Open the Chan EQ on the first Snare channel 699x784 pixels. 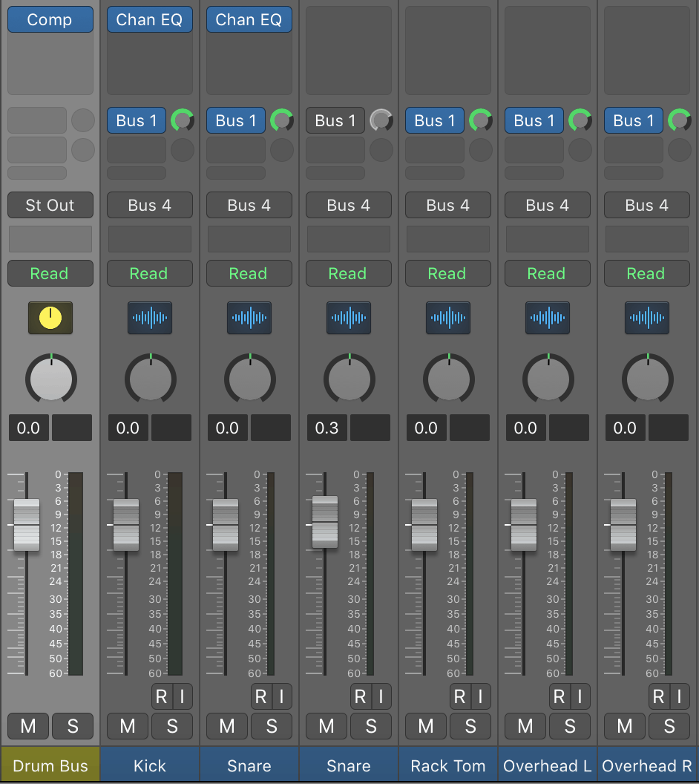pos(249,19)
